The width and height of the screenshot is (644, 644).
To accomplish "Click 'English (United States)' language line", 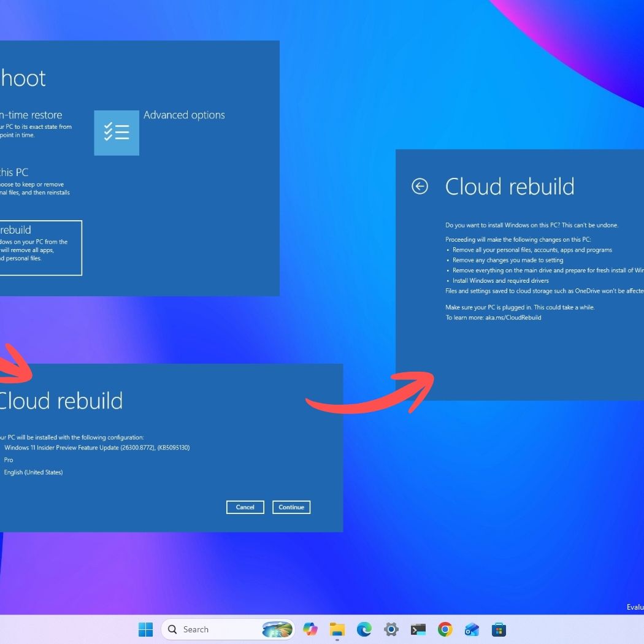I will coord(33,472).
